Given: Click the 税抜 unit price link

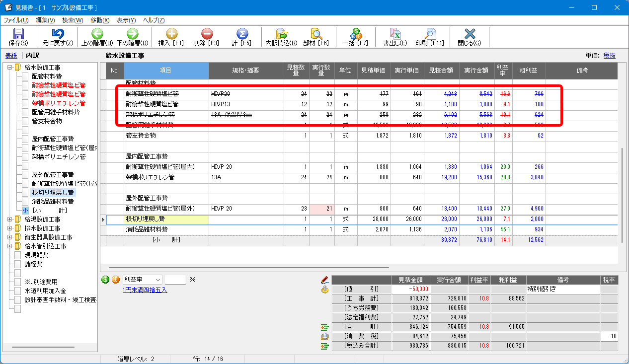Looking at the screenshot, I should pos(610,56).
